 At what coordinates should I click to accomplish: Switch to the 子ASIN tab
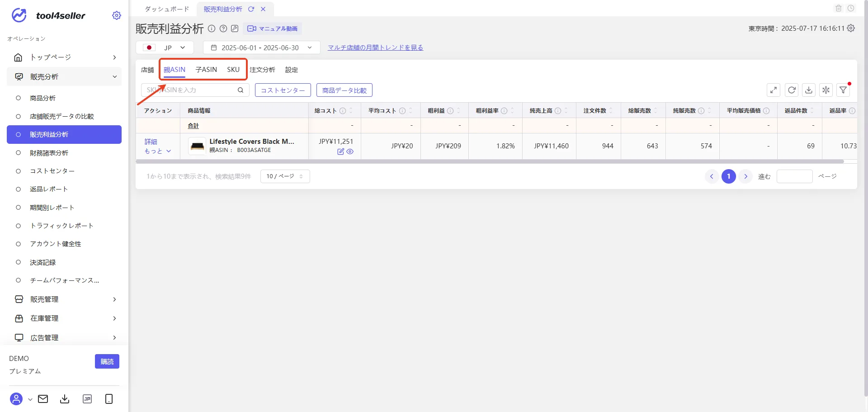(206, 70)
